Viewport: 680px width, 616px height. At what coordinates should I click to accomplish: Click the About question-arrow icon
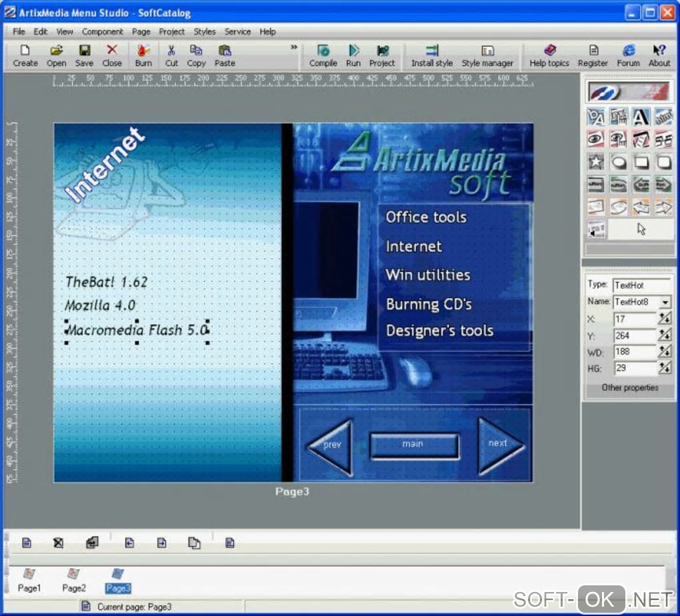[x=659, y=55]
